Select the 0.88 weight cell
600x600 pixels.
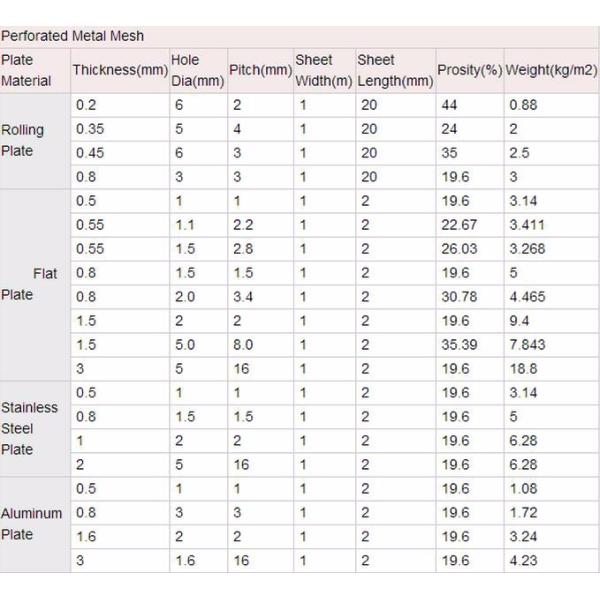(x=522, y=105)
